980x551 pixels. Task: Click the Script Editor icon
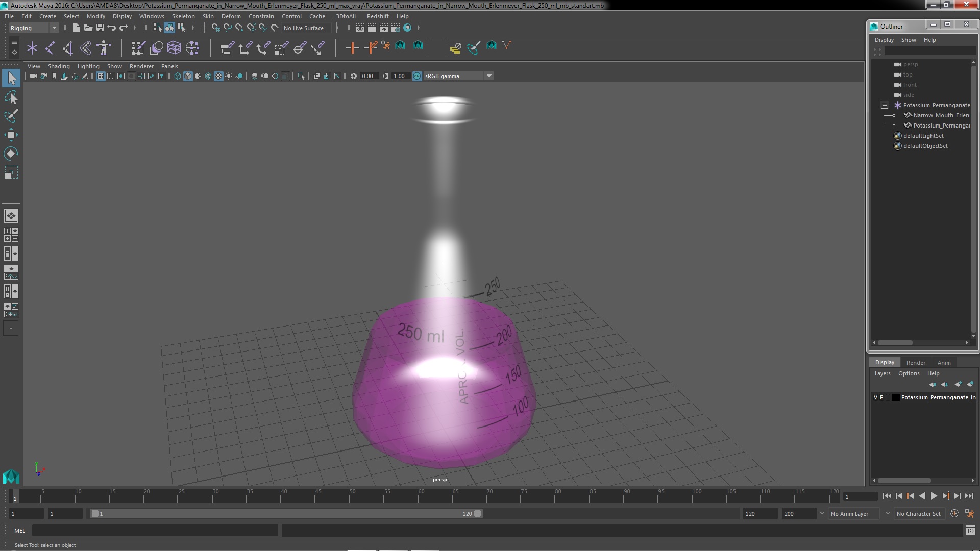coord(971,531)
